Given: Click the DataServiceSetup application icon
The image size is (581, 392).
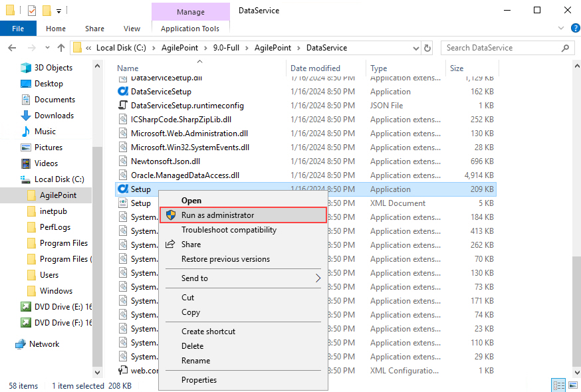Looking at the screenshot, I should [x=122, y=91].
